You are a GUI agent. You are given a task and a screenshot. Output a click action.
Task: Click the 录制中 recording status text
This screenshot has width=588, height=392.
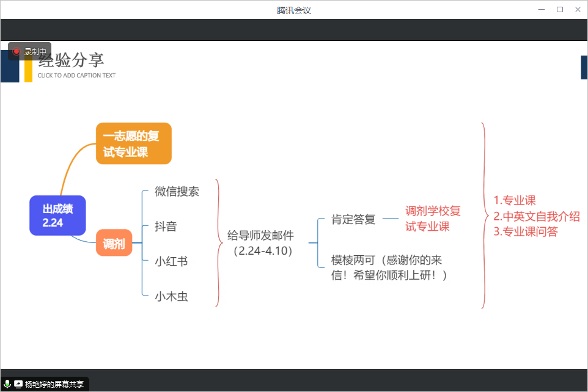35,52
